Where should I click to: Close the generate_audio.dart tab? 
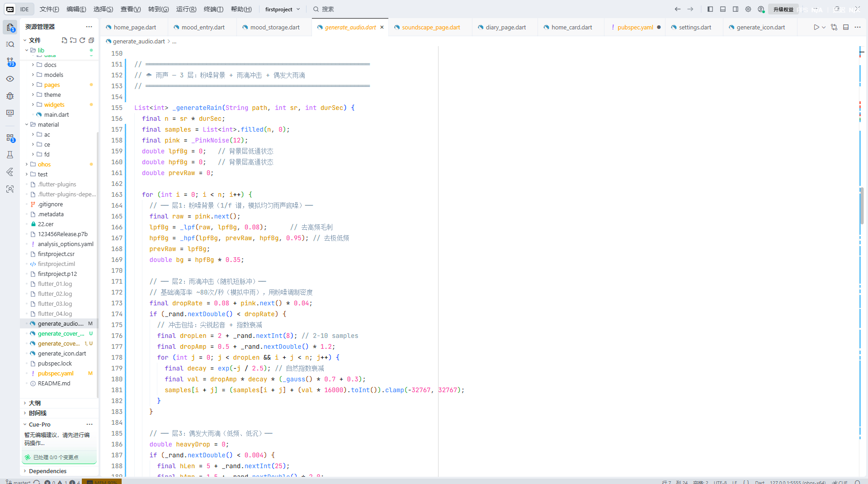[x=382, y=27]
